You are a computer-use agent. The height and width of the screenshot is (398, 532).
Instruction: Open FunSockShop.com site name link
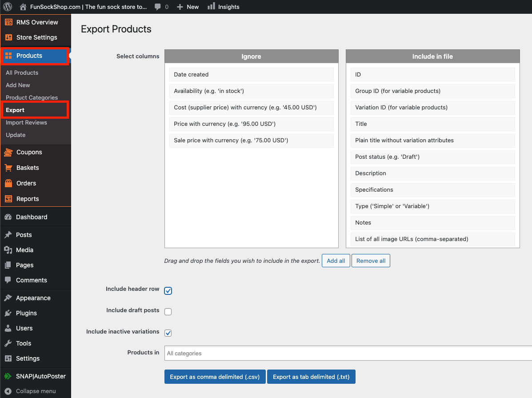[88, 7]
